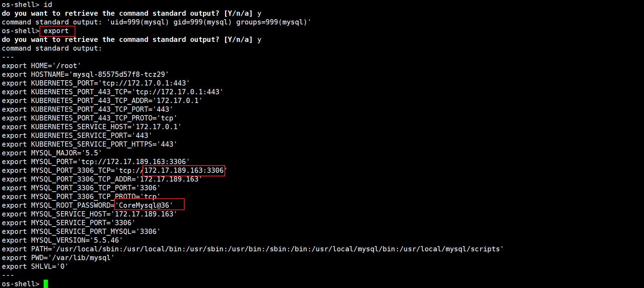Click the id command on first line

tap(48, 5)
